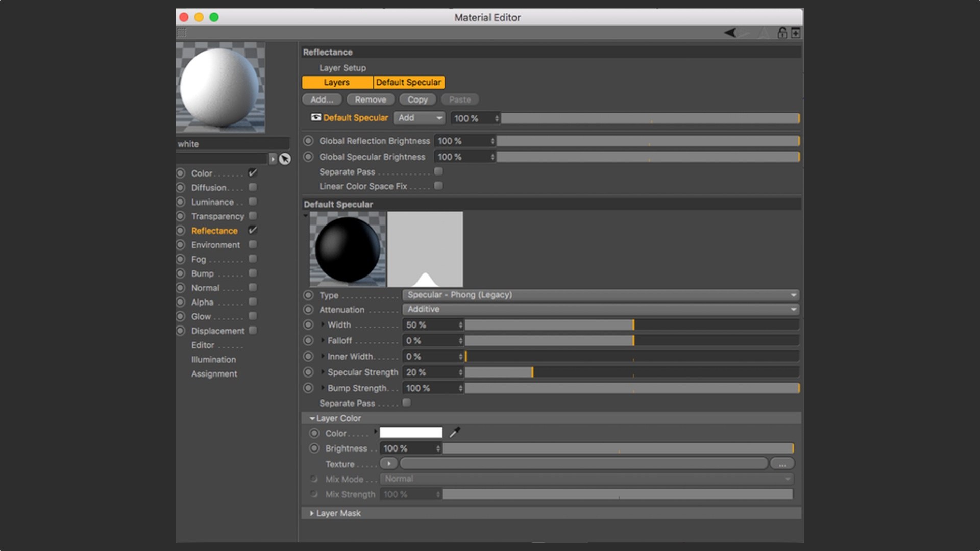The width and height of the screenshot is (980, 551).
Task: Click the material picker arrow icon under white
Action: tap(285, 159)
